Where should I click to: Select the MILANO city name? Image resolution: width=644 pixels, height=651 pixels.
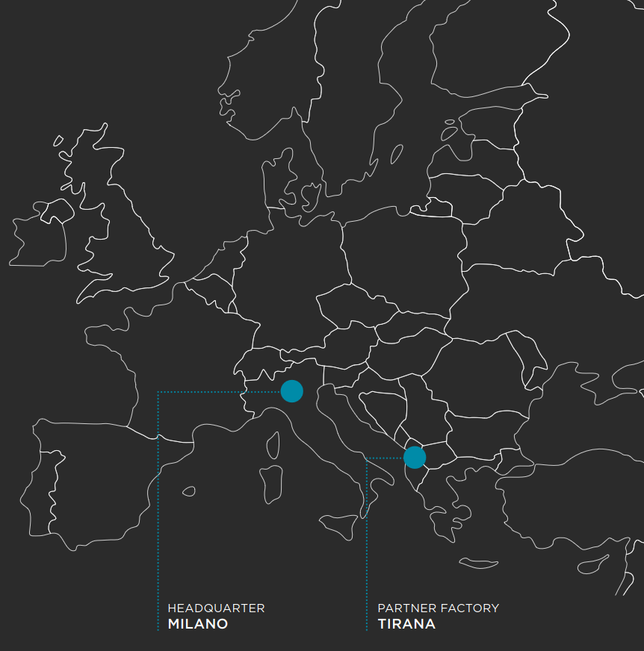(198, 623)
